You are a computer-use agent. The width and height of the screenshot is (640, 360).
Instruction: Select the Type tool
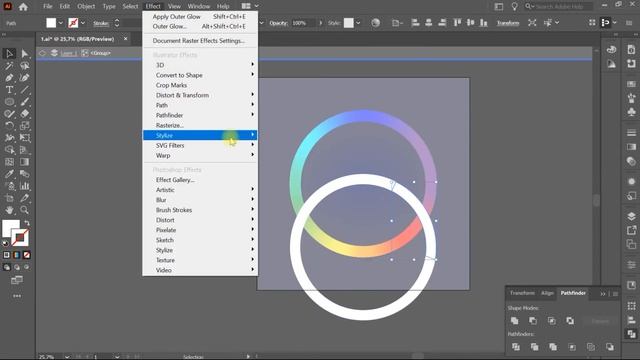(9, 90)
